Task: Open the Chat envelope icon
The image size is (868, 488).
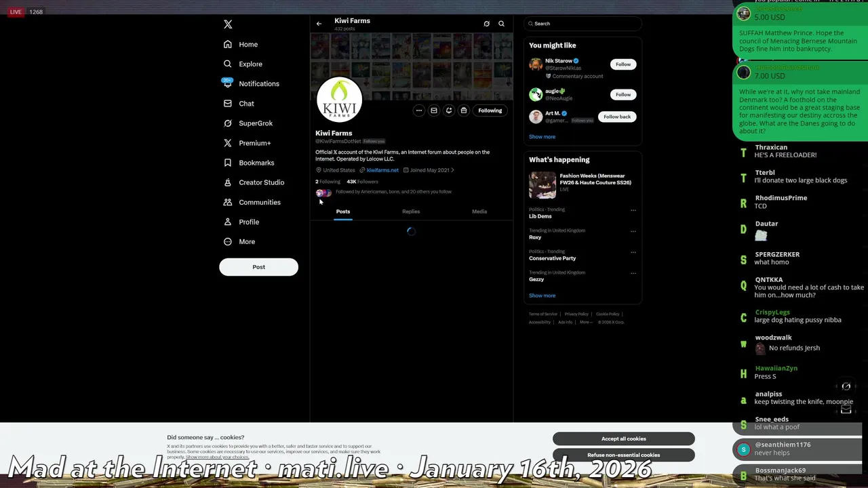Action: [228, 104]
